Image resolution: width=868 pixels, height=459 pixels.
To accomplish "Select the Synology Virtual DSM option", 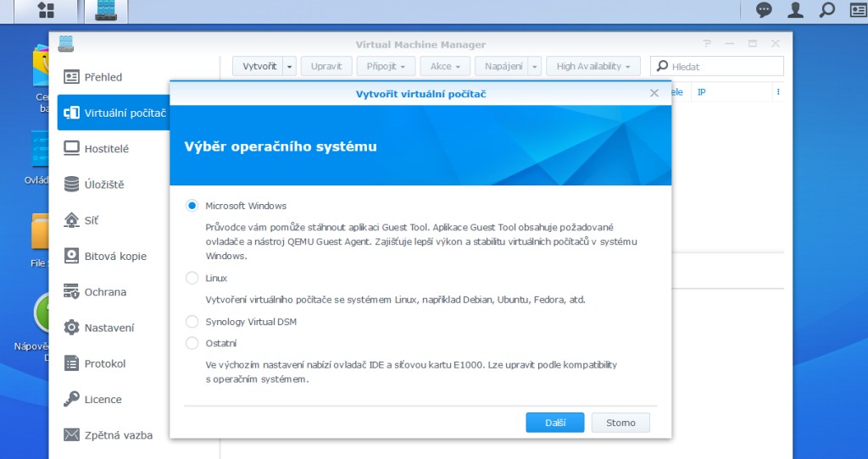I will point(192,321).
